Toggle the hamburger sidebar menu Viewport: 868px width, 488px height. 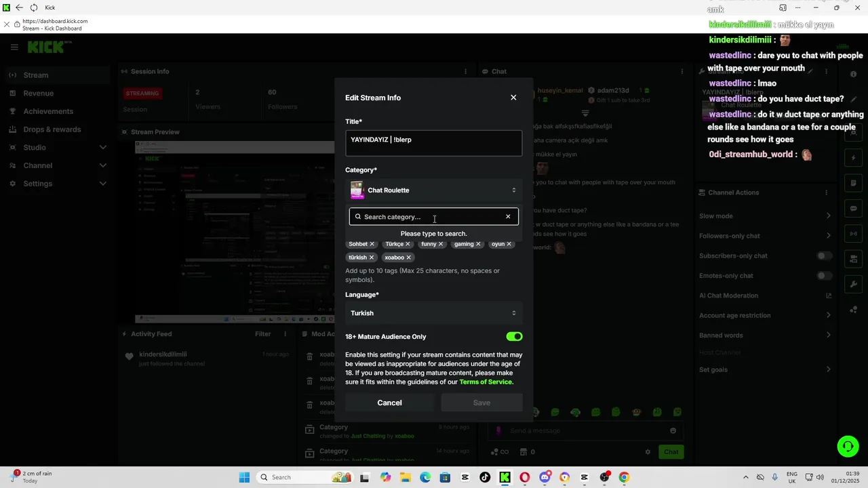tap(14, 47)
